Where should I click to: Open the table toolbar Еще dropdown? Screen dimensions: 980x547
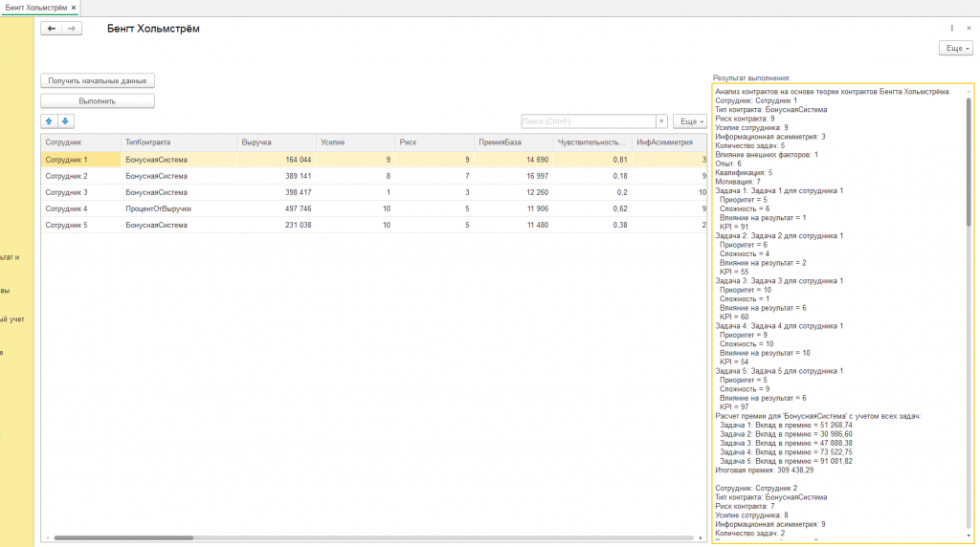click(x=690, y=121)
